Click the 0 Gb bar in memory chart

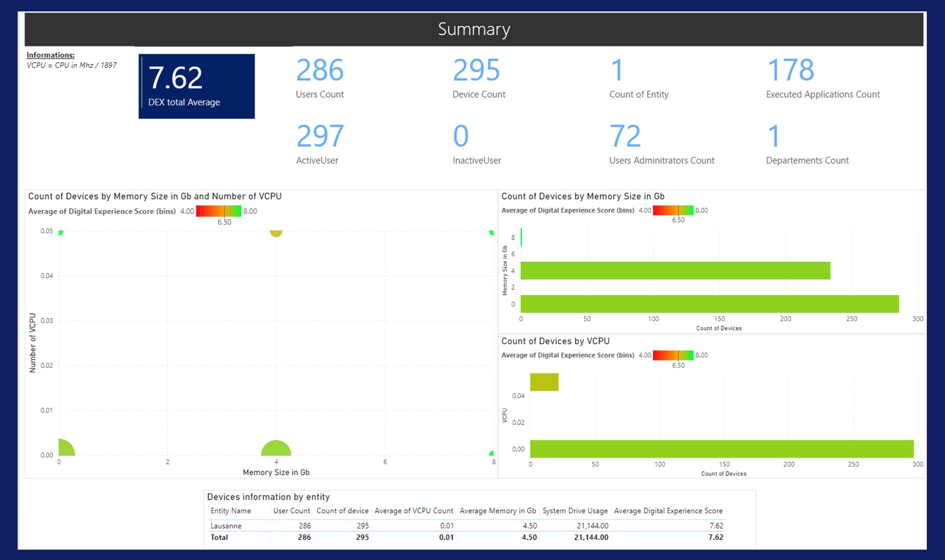pos(709,304)
